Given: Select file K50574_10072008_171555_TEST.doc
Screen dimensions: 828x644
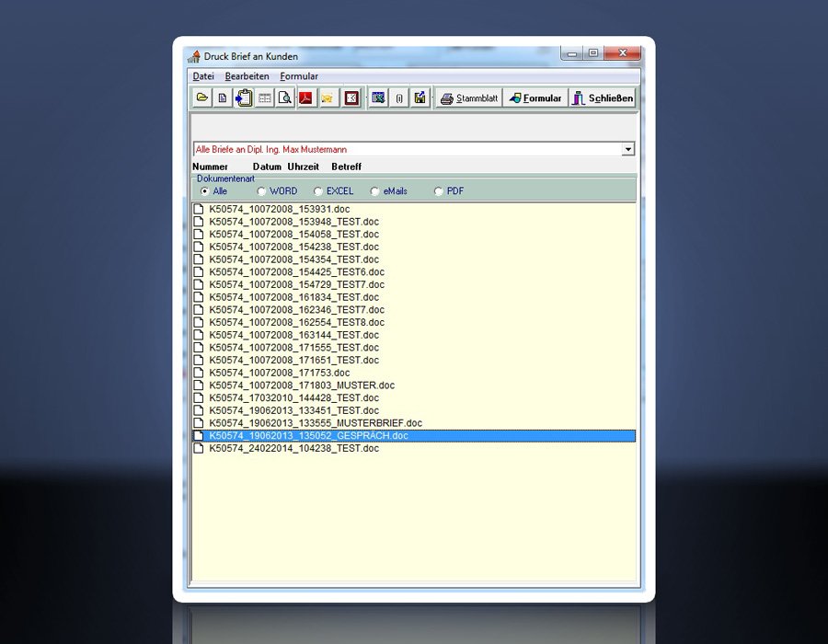Looking at the screenshot, I should (293, 348).
